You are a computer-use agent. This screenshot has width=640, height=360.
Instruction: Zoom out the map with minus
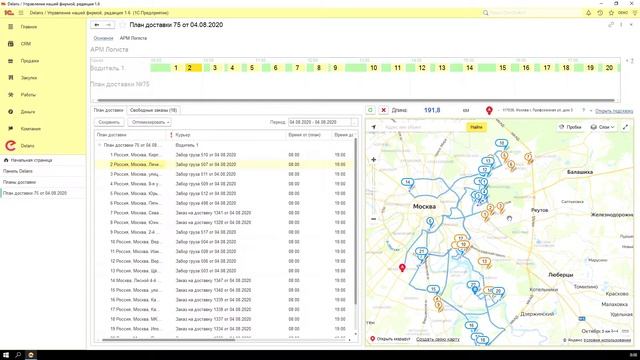coord(373,219)
